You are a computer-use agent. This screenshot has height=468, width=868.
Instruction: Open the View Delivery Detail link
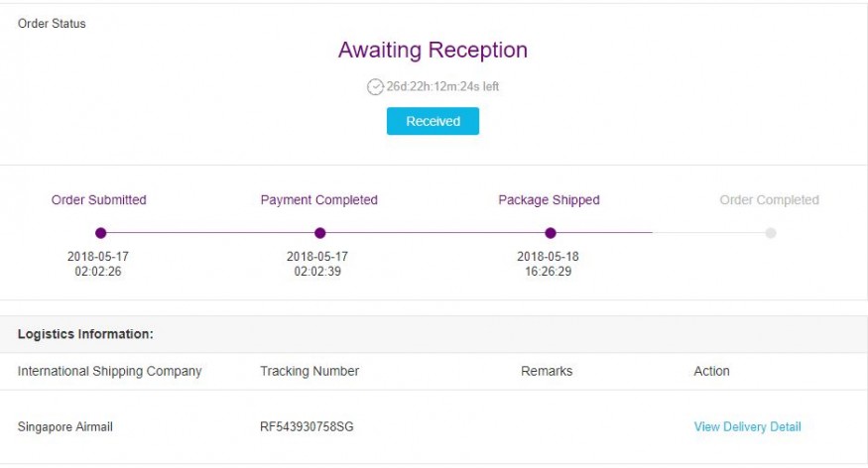[x=747, y=426]
